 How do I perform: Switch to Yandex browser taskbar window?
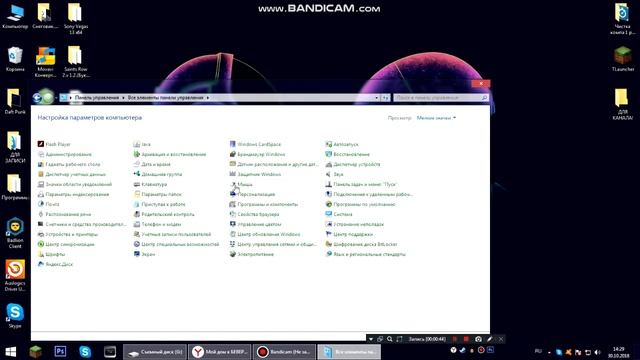click(219, 352)
